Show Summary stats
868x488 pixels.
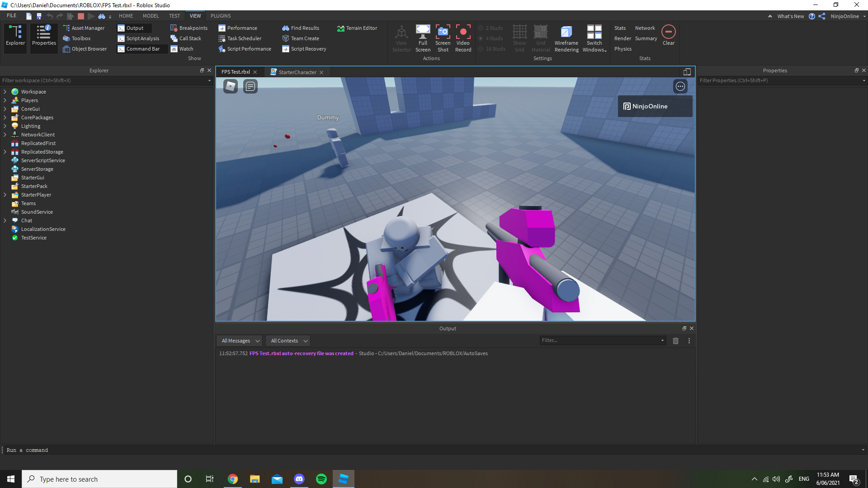(x=646, y=38)
